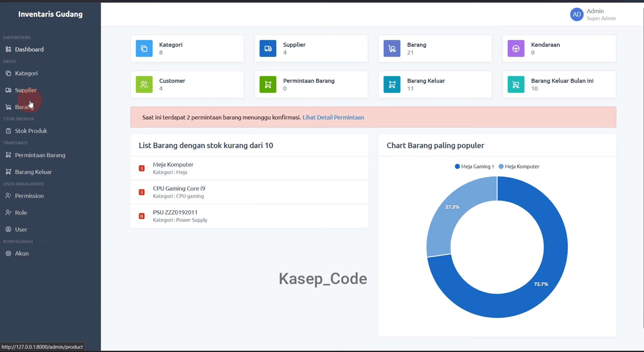
Task: Click the AD avatar circle
Action: 577,14
